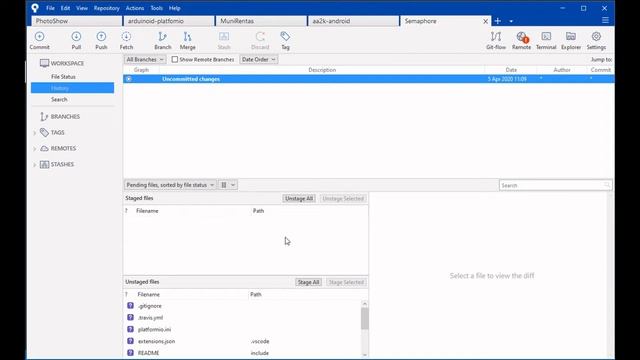Expand the REMOTES section
640x360 pixels.
35,149
